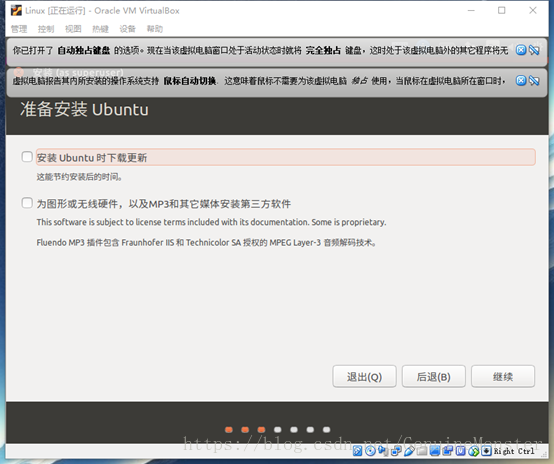This screenshot has width=554, height=464.
Task: Open the 视图 menu
Action: pos(73,29)
